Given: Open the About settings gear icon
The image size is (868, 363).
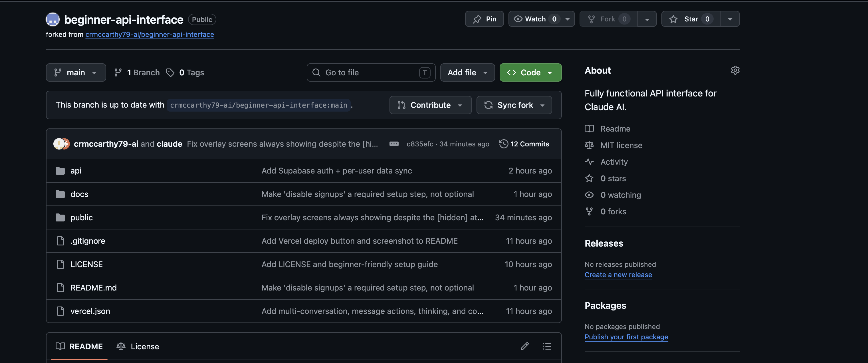Looking at the screenshot, I should pos(735,70).
